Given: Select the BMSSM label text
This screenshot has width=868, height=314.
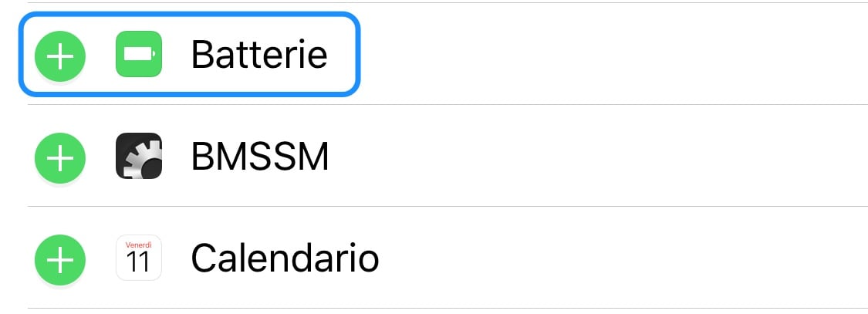Looking at the screenshot, I should pyautogui.click(x=260, y=156).
